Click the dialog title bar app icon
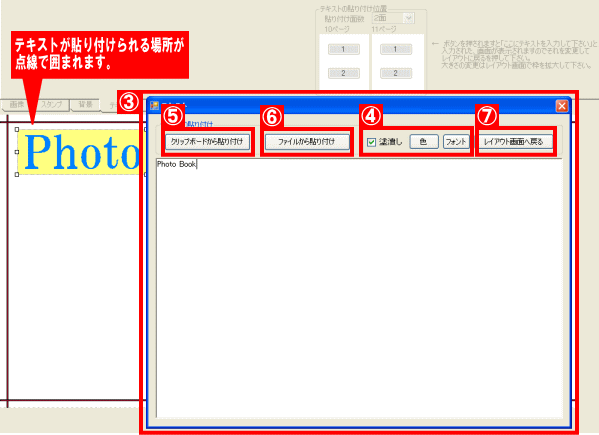 click(x=154, y=106)
